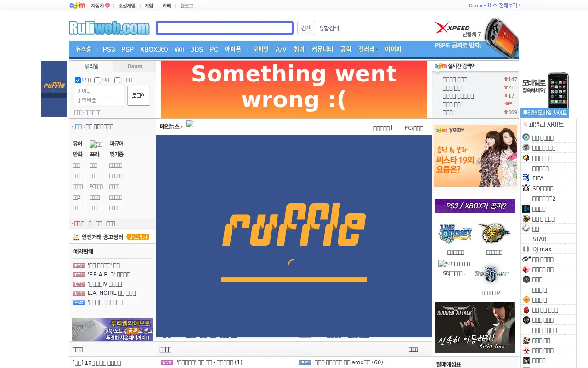Open the 뉴스홈 menu item
The image size is (588, 368).
[84, 49]
